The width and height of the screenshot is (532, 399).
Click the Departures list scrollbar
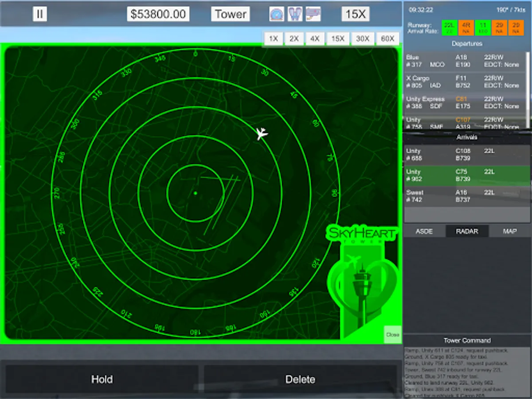click(528, 80)
